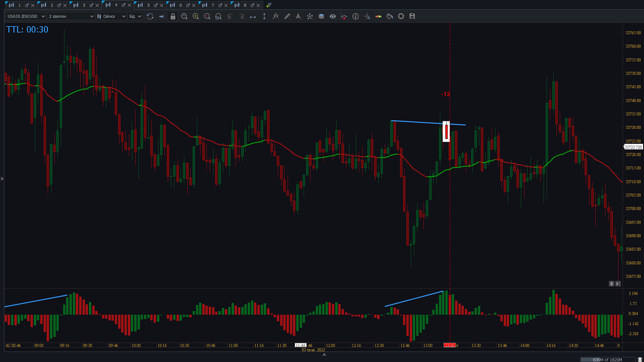Click the shift chart to end button
The image size is (644, 362).
[x=618, y=284]
